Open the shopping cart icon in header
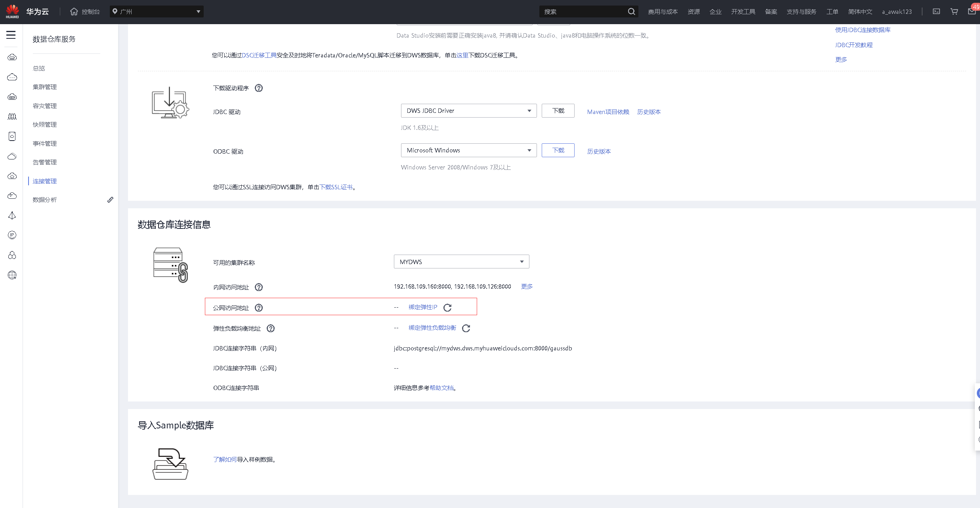Viewport: 980px width, 508px height. coord(954,11)
